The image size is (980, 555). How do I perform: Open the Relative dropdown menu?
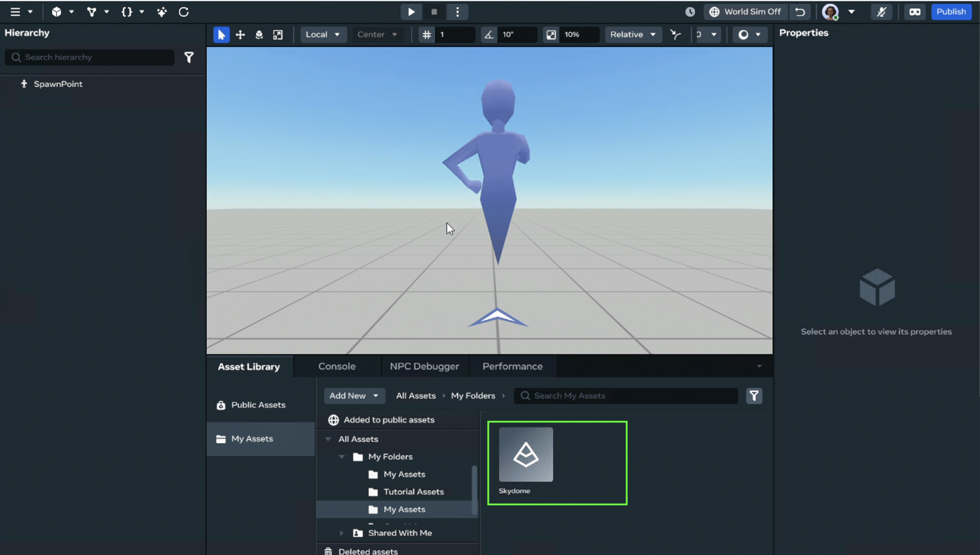(x=633, y=35)
